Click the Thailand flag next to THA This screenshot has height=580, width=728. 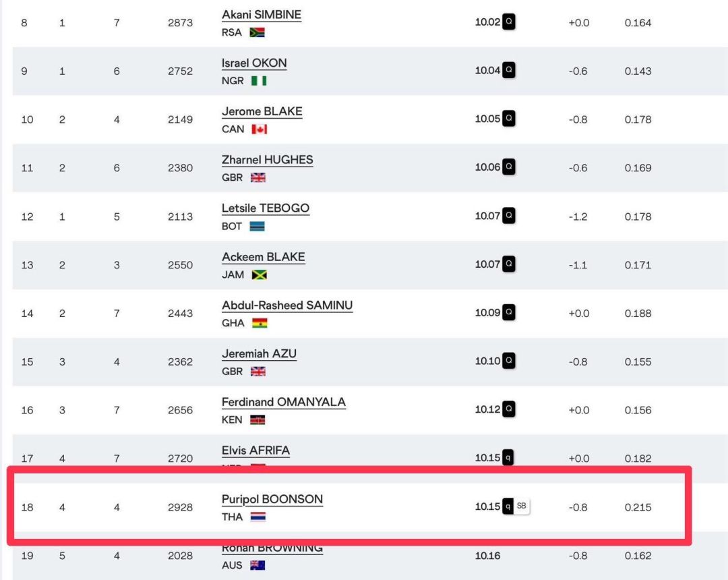[258, 517]
